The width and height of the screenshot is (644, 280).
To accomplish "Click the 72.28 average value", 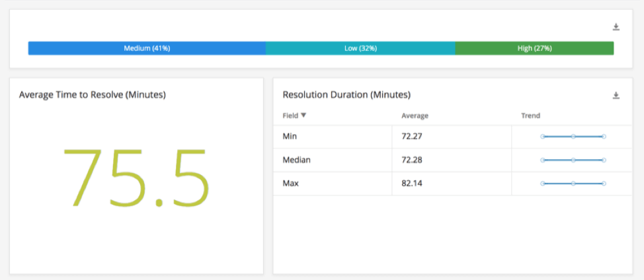I will tap(412, 160).
